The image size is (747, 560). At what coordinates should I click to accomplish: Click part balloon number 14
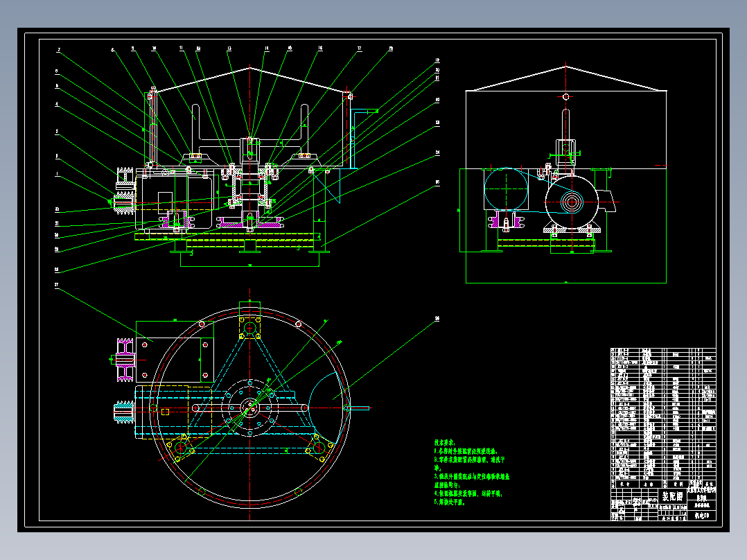266,48
